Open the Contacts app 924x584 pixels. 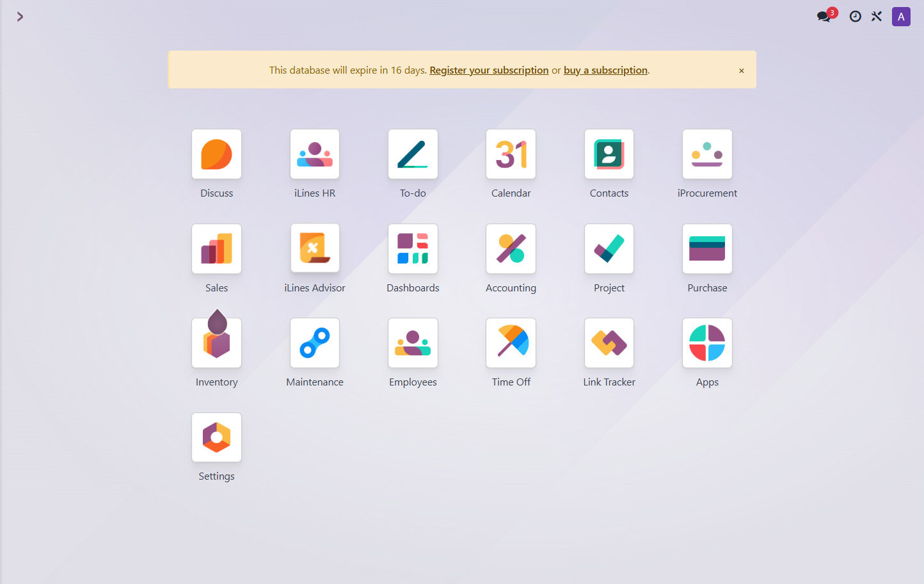click(609, 154)
